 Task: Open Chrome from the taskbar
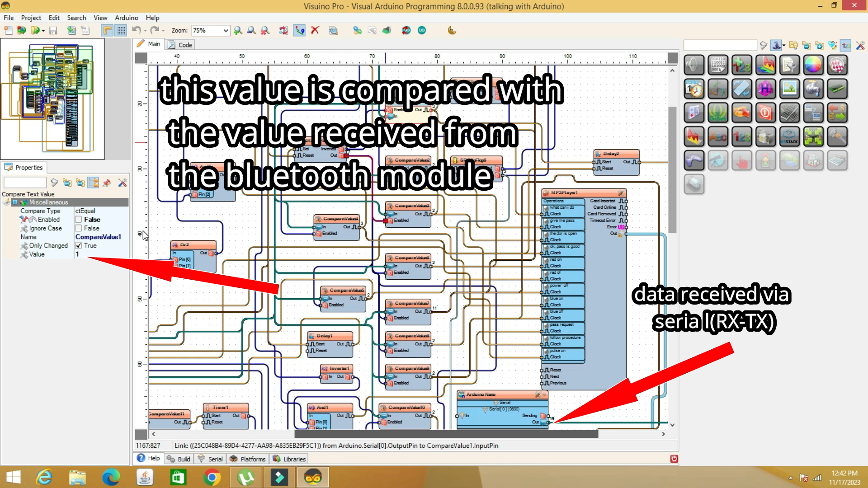(212, 478)
